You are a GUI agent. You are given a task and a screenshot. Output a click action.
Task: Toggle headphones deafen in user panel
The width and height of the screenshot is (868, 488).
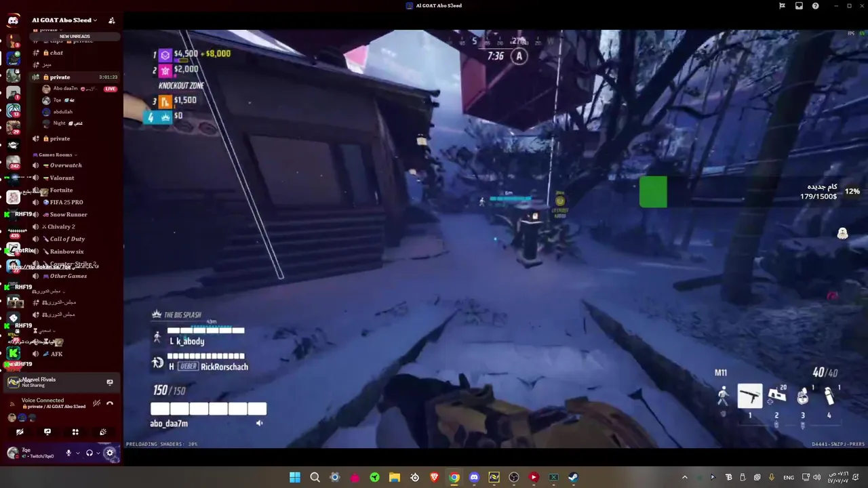[x=90, y=453]
